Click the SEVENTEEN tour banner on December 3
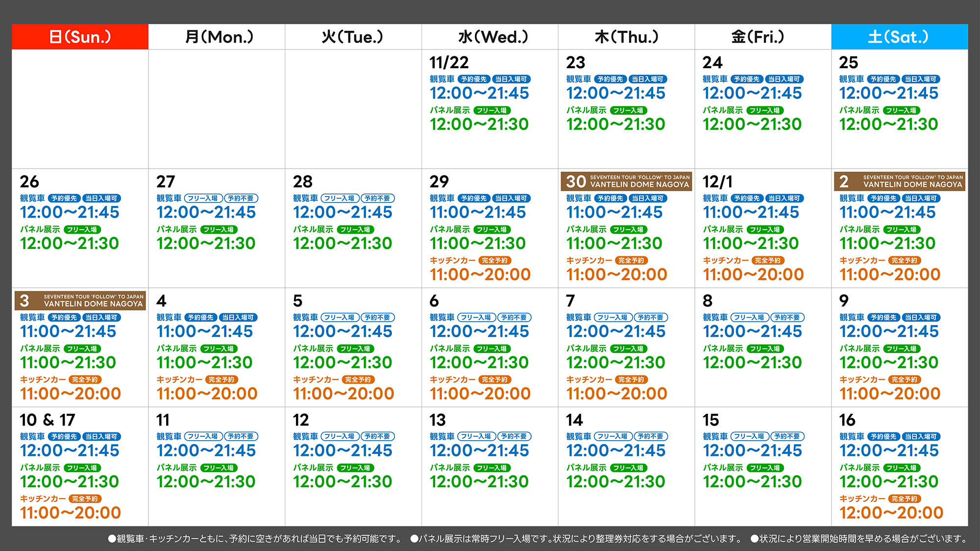This screenshot has height=551, width=980. (80, 301)
